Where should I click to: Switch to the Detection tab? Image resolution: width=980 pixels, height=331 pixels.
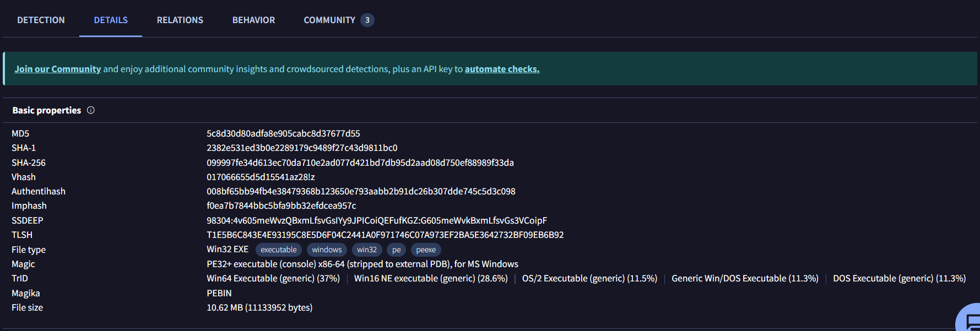click(x=41, y=20)
